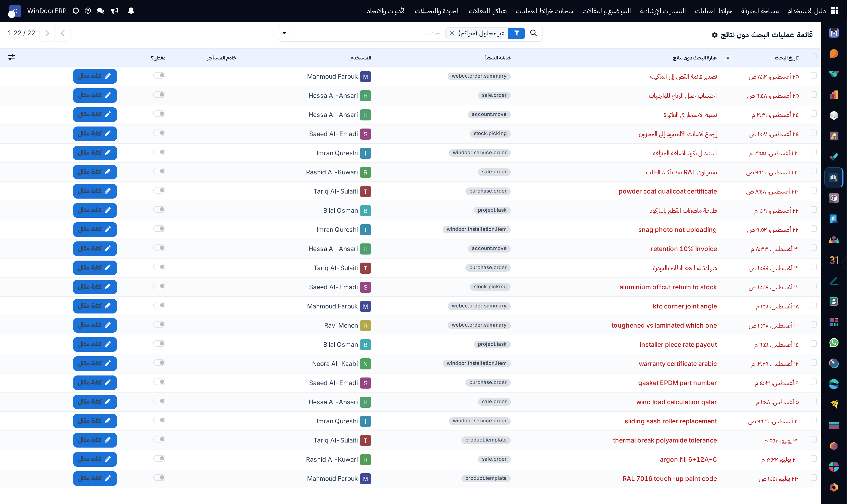Viewport: 847px width, 504px height.
Task: Open the yellow paper plane app icon
Action: pos(834,404)
